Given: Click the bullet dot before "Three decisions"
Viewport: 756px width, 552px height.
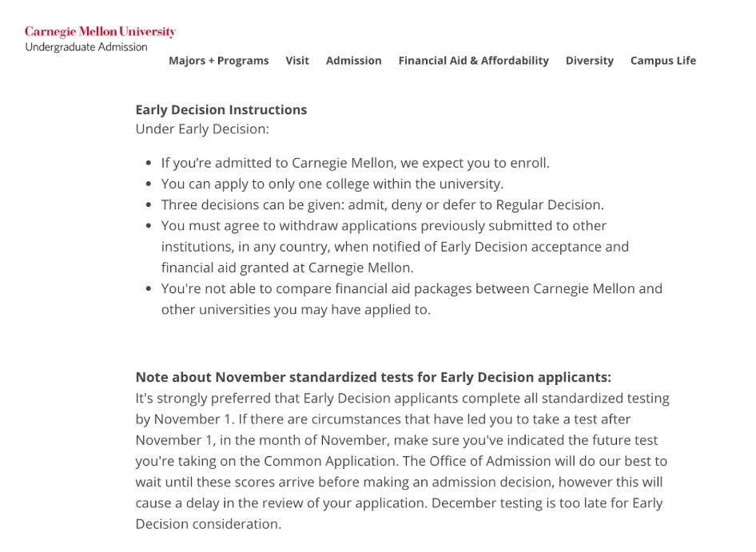Looking at the screenshot, I should pos(149,205).
